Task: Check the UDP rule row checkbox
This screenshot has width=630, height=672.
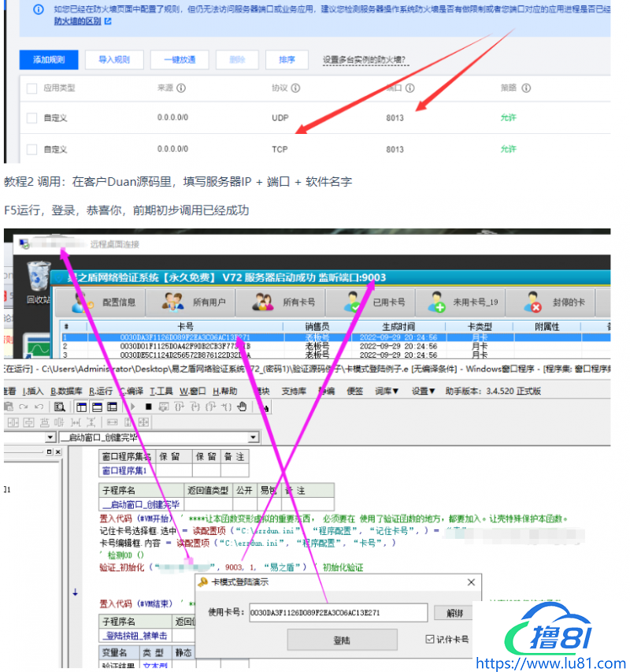Action: (31, 117)
